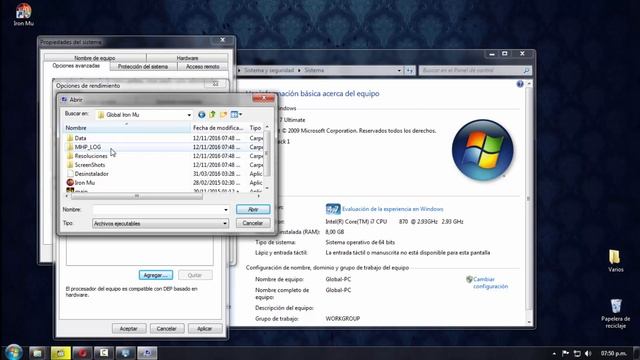Click the vertical scrollbar of the file list
Image resolution: width=640 pixels, height=360 pixels.
click(267, 153)
